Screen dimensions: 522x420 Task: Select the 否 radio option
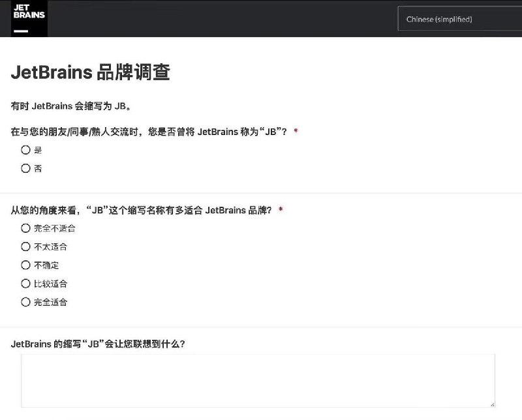tap(25, 168)
